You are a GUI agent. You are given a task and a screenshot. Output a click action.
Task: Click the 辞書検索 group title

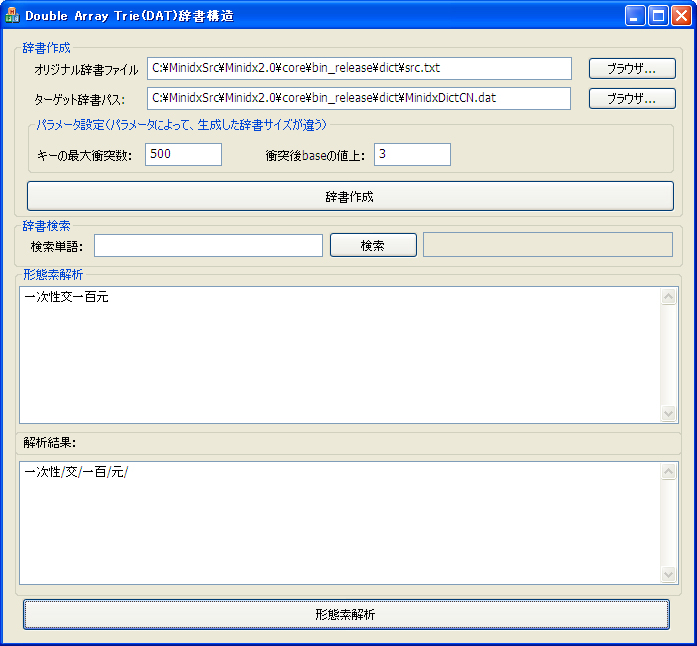point(46,225)
